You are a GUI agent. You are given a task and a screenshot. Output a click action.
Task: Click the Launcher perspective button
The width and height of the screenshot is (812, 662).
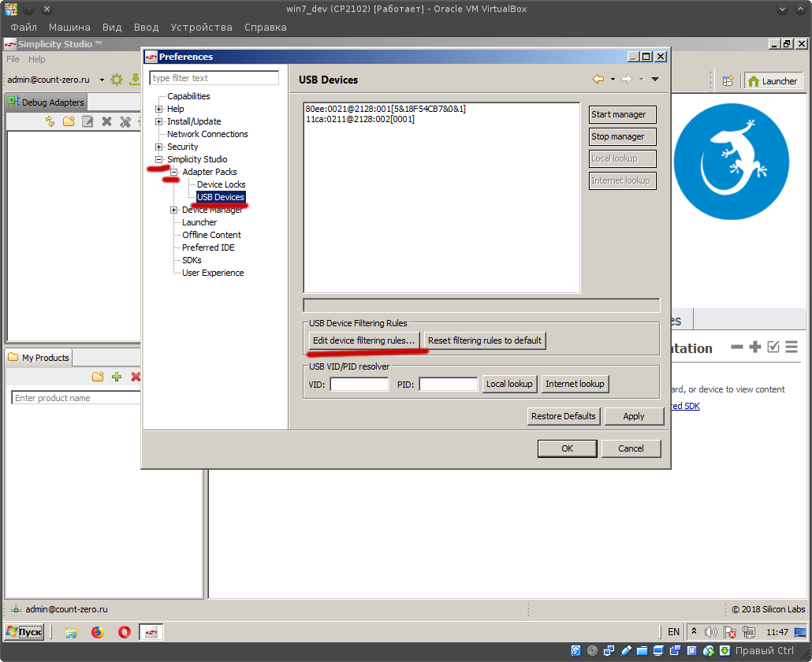point(773,80)
